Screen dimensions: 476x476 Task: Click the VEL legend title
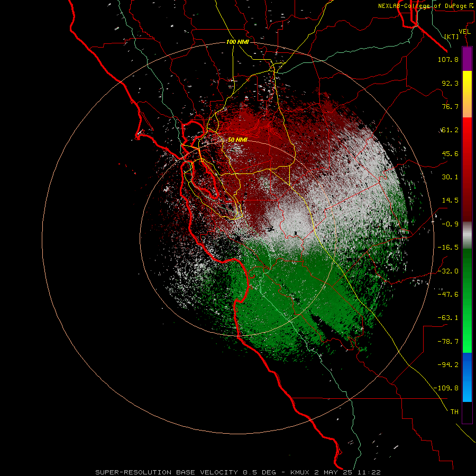click(464, 32)
